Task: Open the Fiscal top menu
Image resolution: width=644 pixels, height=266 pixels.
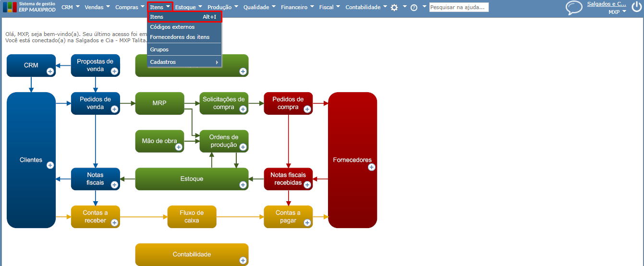Action: [x=329, y=7]
